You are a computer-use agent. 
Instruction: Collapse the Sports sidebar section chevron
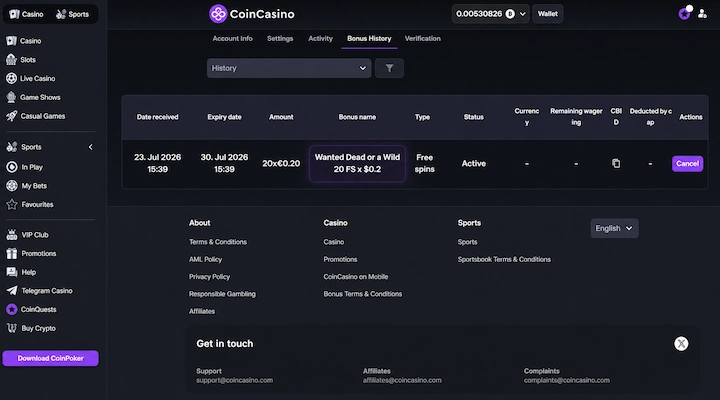point(90,147)
